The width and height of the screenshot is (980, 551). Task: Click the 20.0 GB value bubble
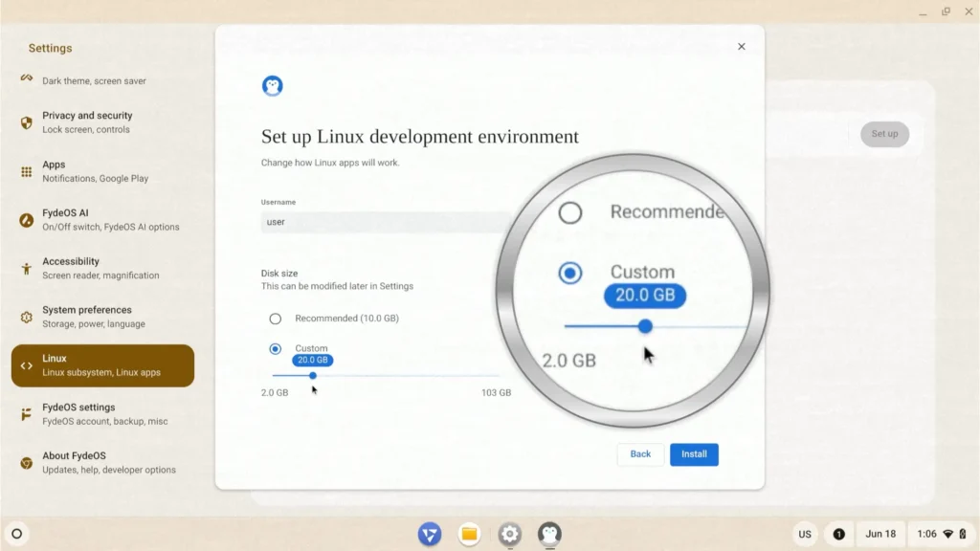313,361
